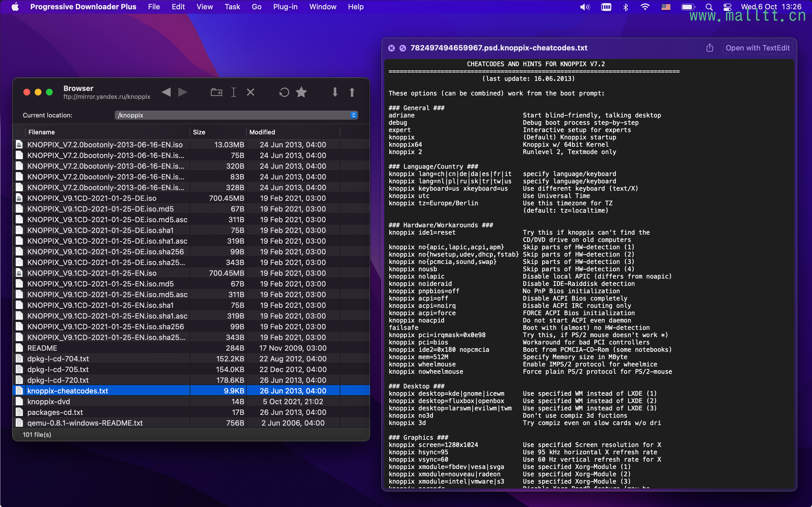812x507 pixels.
Task: Click file icon of KNOPPIX_V9.1CD-2021-01-25-DE.iso
Action: click(19, 198)
